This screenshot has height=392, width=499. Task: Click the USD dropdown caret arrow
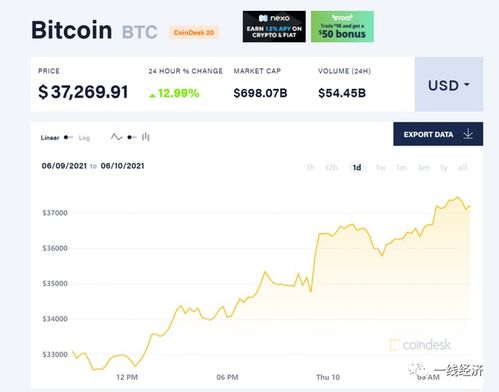click(467, 85)
